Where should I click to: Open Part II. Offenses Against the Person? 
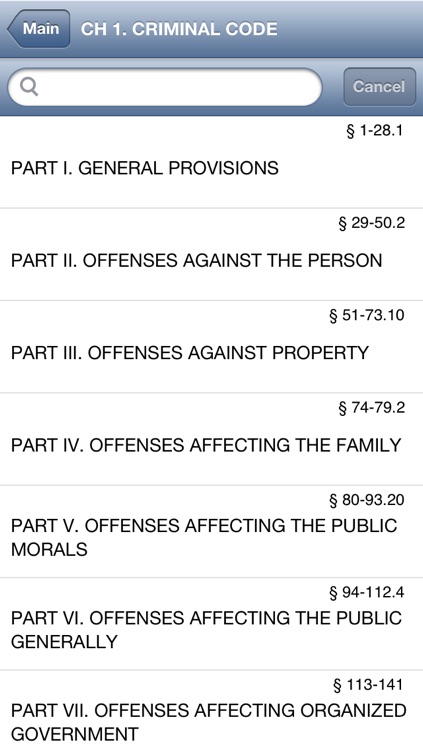coord(212,254)
